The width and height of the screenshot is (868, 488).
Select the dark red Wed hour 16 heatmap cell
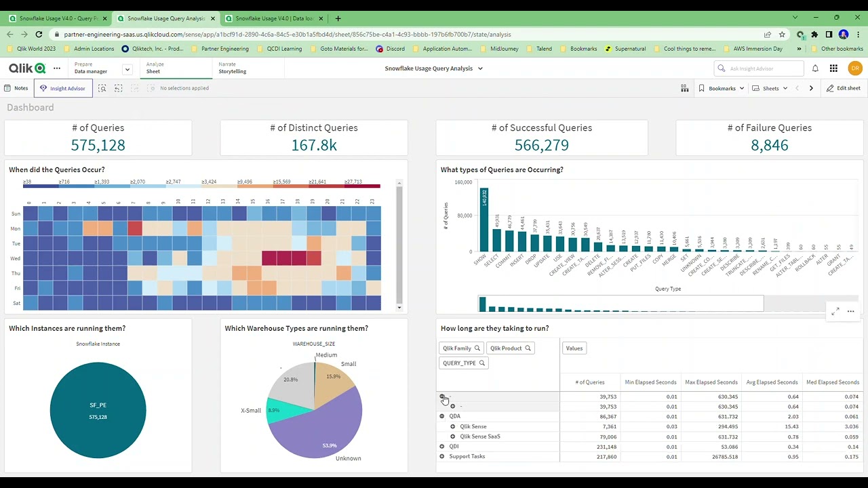click(269, 258)
